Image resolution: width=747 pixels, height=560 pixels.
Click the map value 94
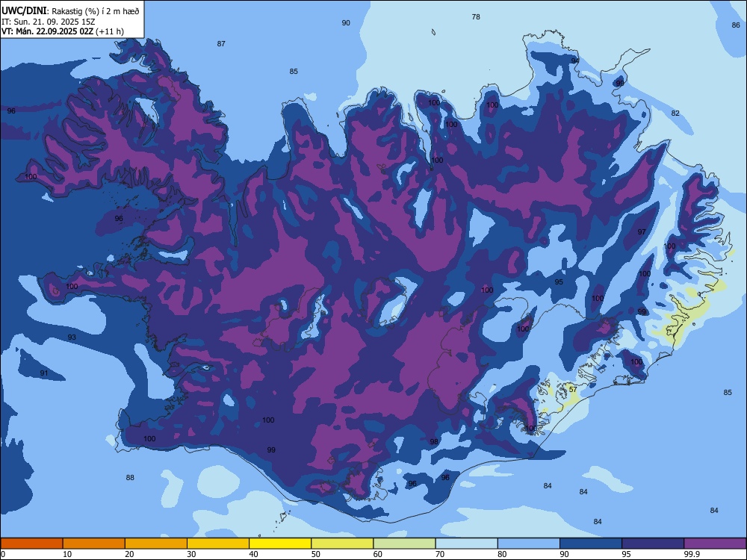[575, 61]
